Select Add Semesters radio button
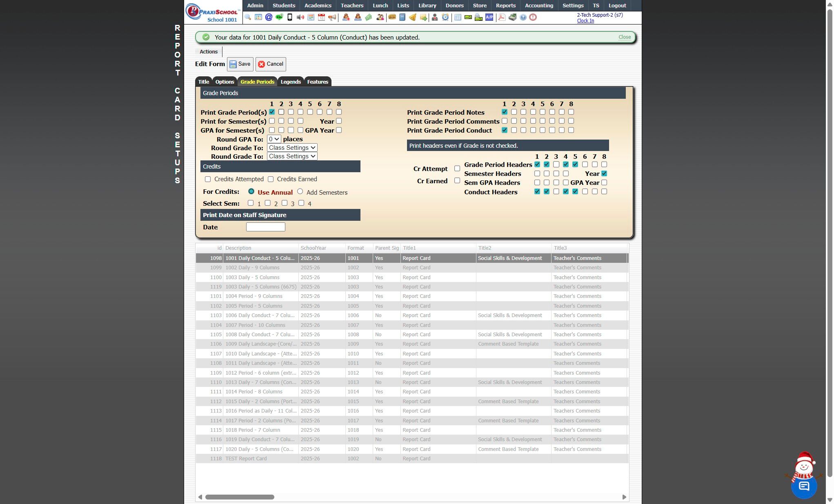Image resolution: width=834 pixels, height=504 pixels. pos(300,191)
